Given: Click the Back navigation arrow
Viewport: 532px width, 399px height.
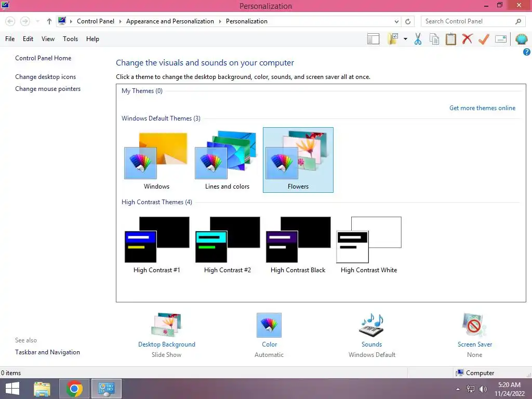Looking at the screenshot, I should click(10, 21).
